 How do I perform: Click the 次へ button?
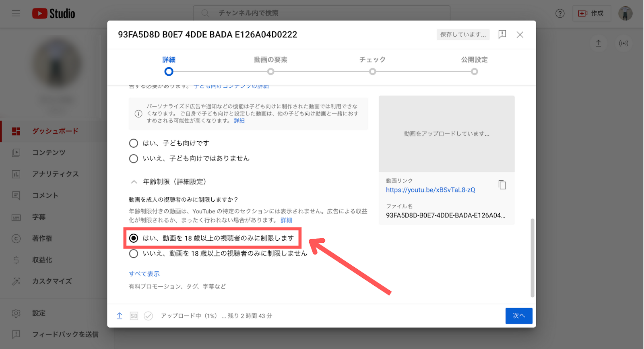pyautogui.click(x=519, y=316)
